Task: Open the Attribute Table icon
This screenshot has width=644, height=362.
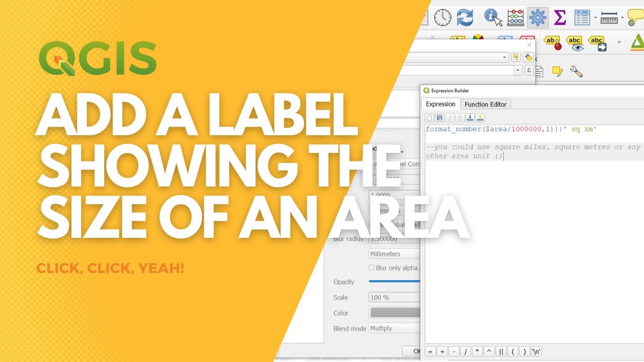Action: point(582,18)
